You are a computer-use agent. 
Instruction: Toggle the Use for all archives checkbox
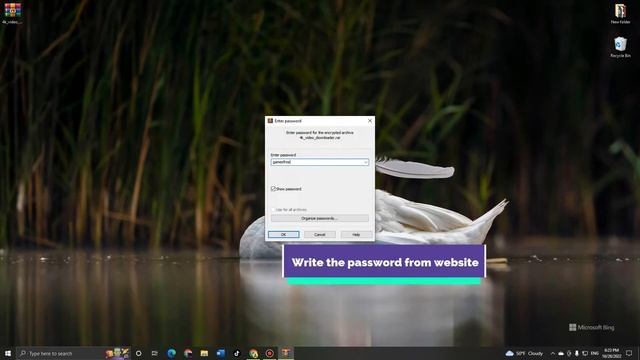click(x=273, y=209)
